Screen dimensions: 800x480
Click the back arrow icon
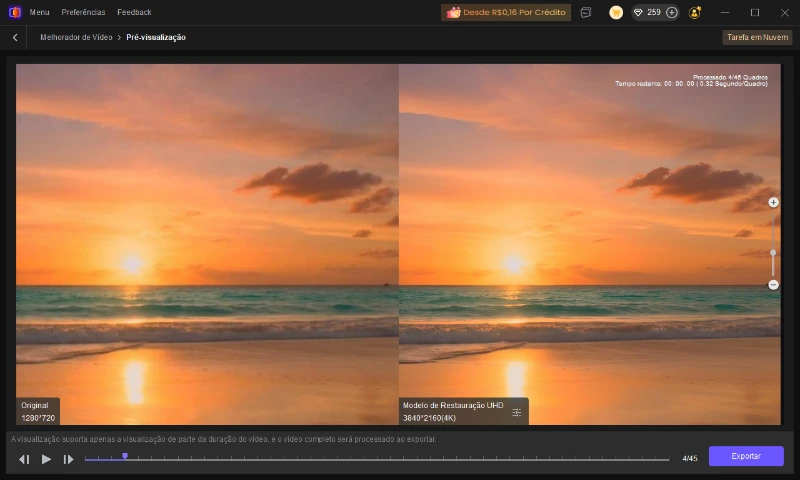tap(15, 37)
